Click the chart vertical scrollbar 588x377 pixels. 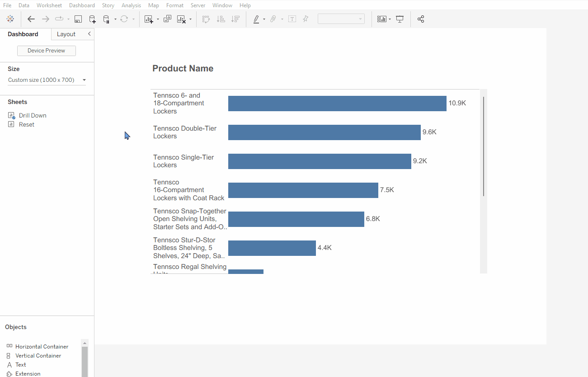click(484, 146)
